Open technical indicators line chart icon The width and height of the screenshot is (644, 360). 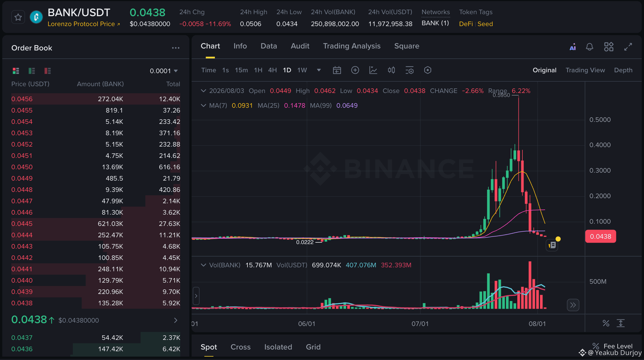click(373, 70)
